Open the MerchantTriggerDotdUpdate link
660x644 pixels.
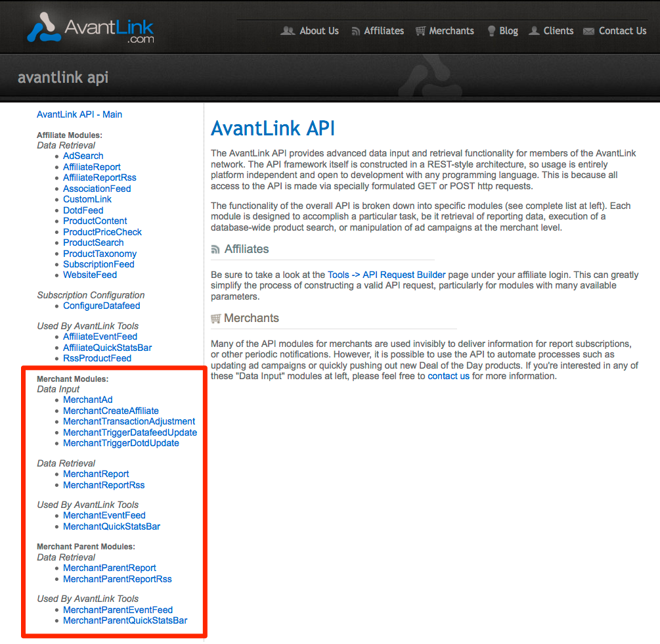(121, 443)
